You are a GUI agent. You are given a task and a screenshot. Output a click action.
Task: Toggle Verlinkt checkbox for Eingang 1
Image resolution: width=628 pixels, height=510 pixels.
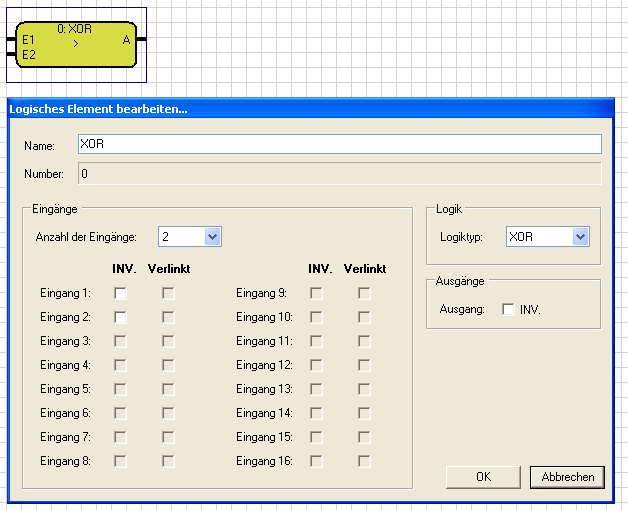point(168,293)
